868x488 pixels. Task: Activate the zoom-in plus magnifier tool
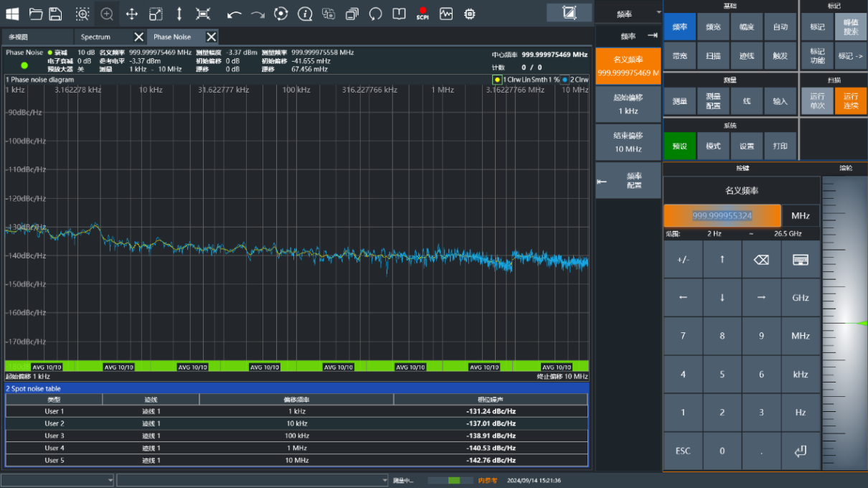coord(107,14)
